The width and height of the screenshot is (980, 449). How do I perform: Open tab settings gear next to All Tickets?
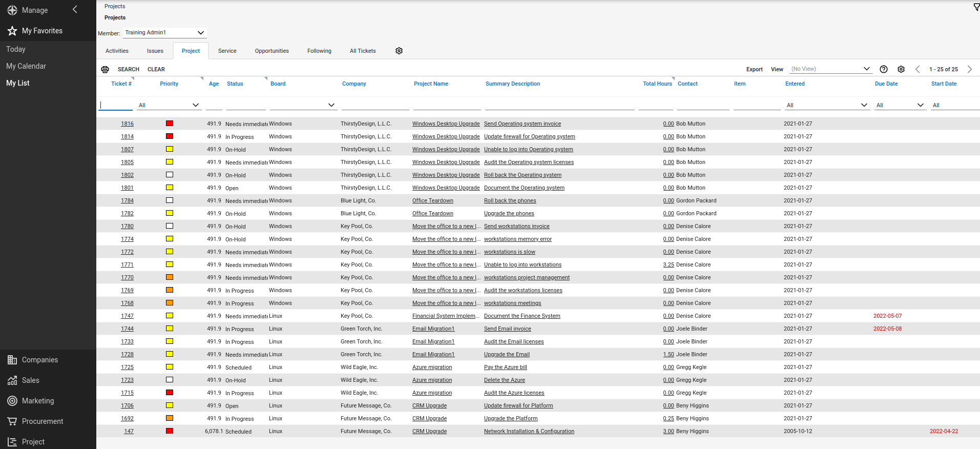click(x=399, y=51)
